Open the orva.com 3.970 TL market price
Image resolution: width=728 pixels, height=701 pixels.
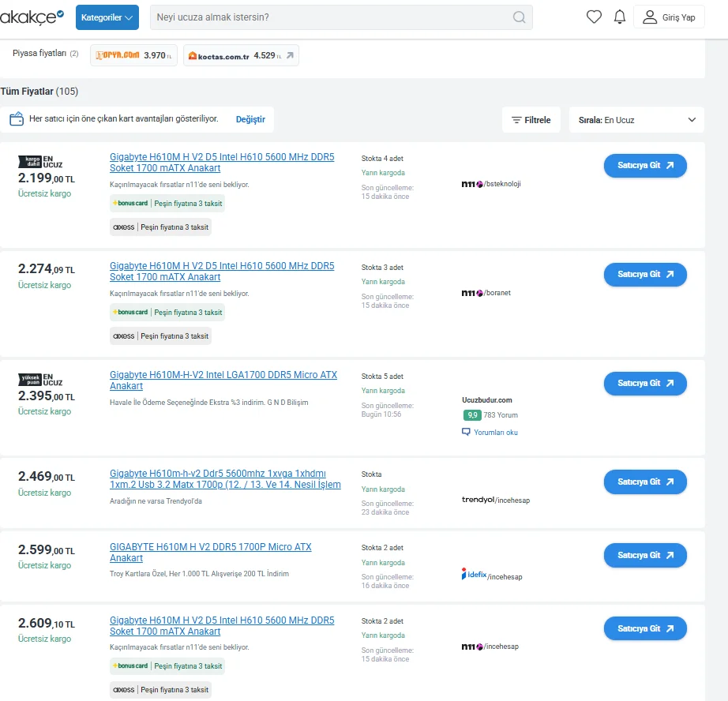coord(133,55)
